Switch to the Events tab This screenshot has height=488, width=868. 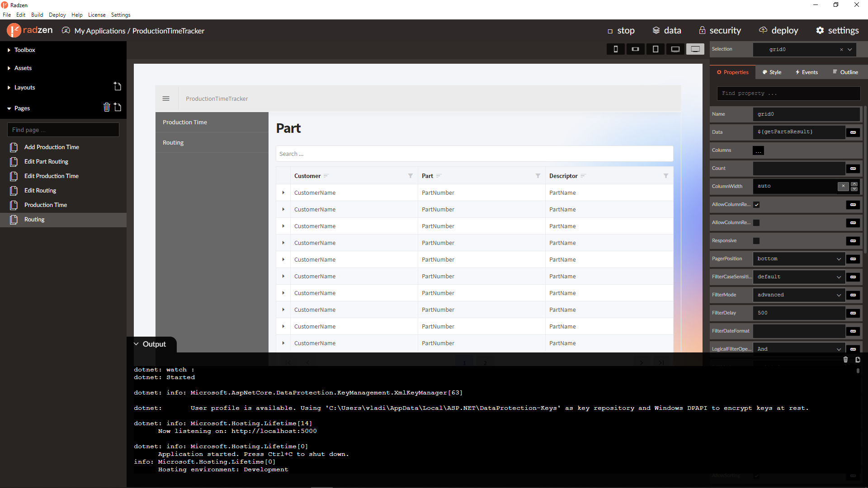pos(807,72)
